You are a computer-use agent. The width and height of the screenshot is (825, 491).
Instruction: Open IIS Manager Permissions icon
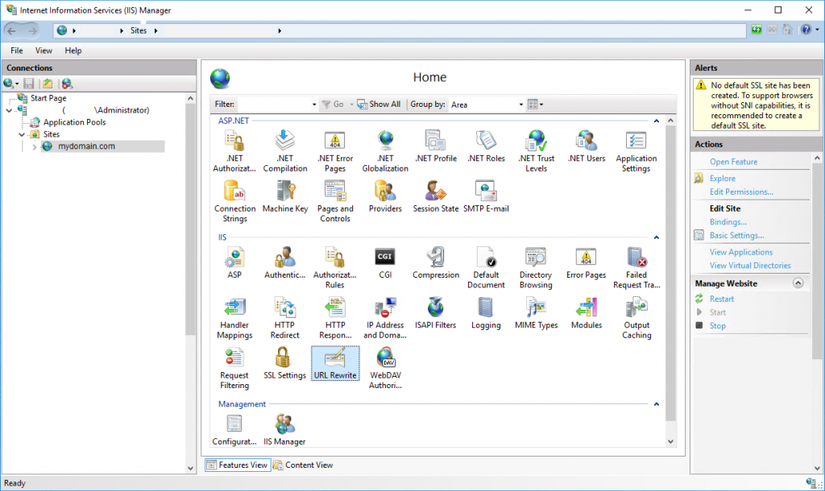coord(285,430)
